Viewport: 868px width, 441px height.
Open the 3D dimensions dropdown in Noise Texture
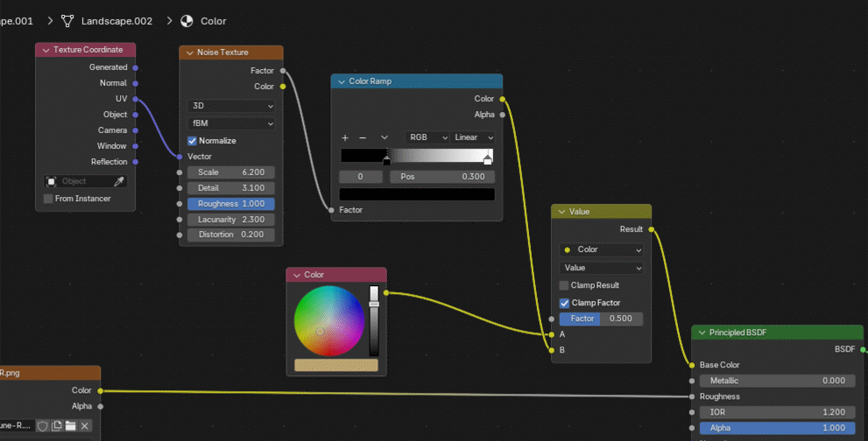point(231,106)
